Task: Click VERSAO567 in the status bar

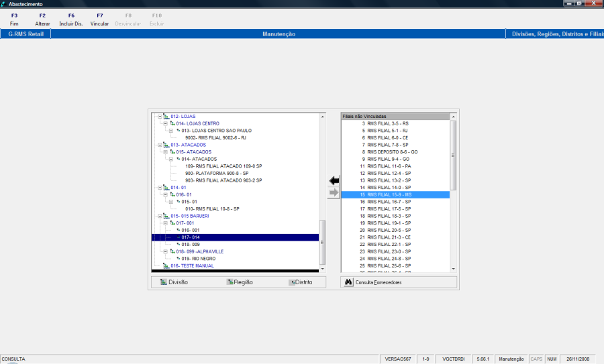Action: click(x=398, y=359)
